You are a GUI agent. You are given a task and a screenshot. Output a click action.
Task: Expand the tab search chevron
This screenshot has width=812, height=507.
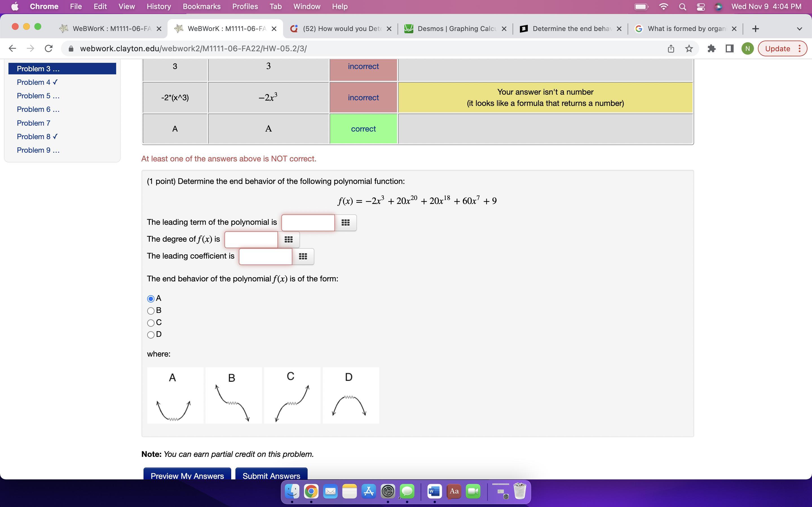click(x=799, y=29)
